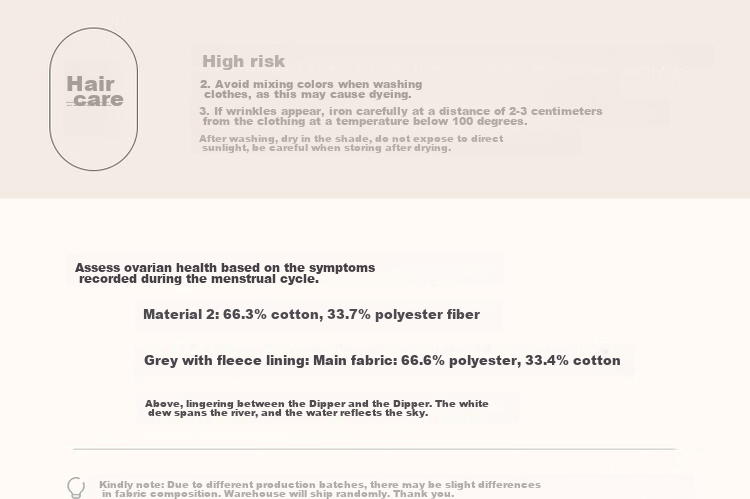Click the horizontal divider line
The width and height of the screenshot is (750, 499).
[x=375, y=449]
